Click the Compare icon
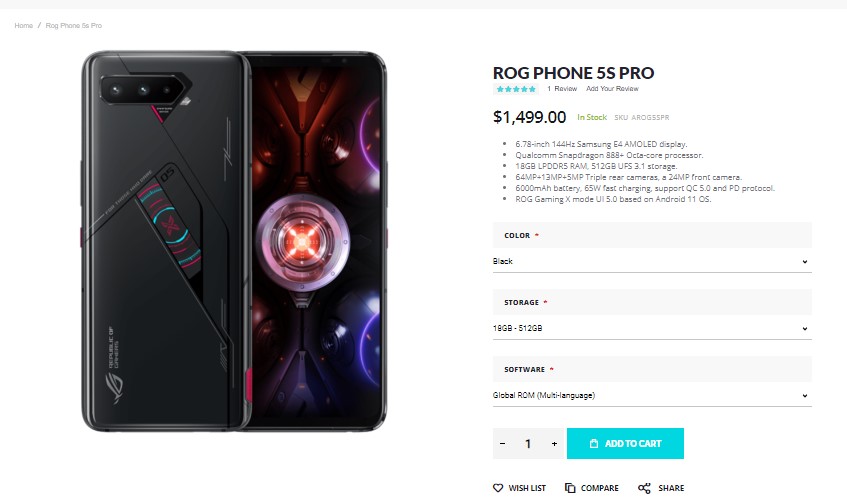Image resolution: width=847 pixels, height=504 pixels. click(x=570, y=488)
